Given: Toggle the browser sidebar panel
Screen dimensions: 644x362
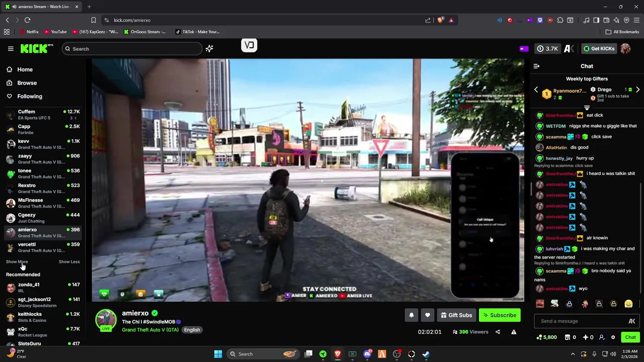Looking at the screenshot, I should pos(596,20).
